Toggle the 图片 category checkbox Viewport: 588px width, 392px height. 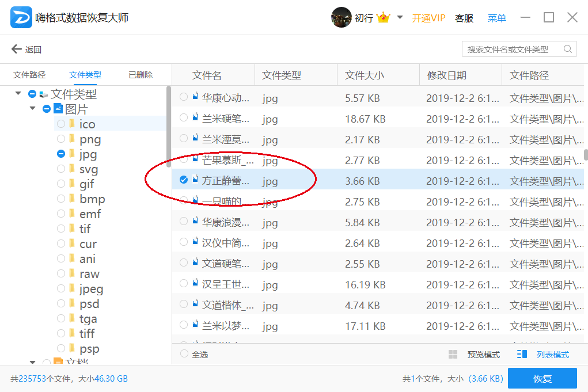pos(47,109)
